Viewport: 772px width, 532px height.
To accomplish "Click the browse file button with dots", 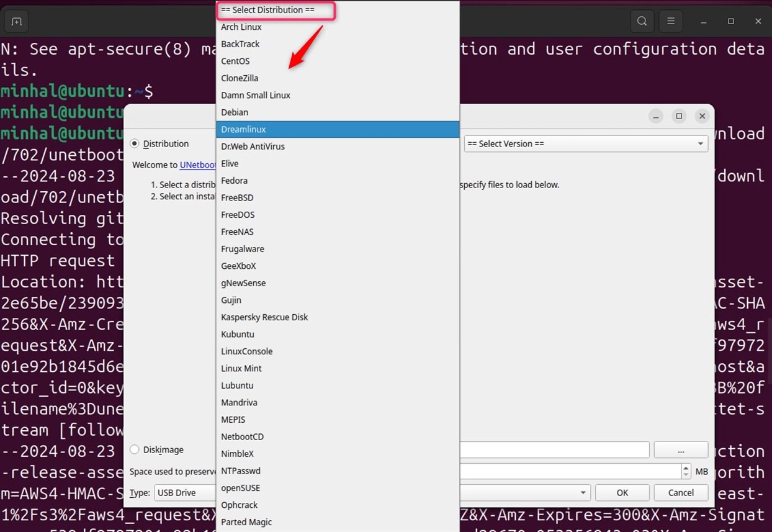I will [x=681, y=449].
